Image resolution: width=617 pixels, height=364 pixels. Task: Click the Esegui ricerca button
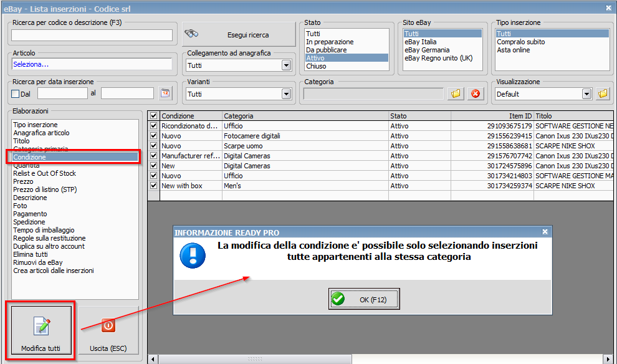(x=239, y=34)
